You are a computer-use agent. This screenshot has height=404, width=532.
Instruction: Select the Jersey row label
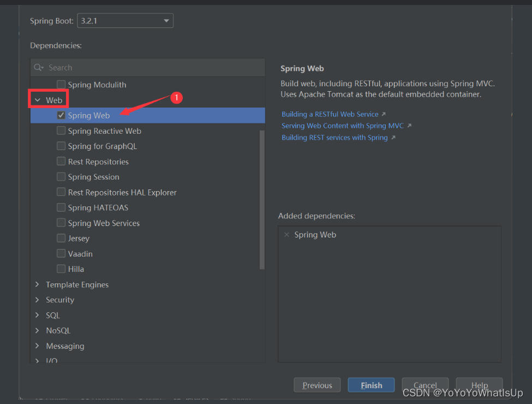pos(79,239)
